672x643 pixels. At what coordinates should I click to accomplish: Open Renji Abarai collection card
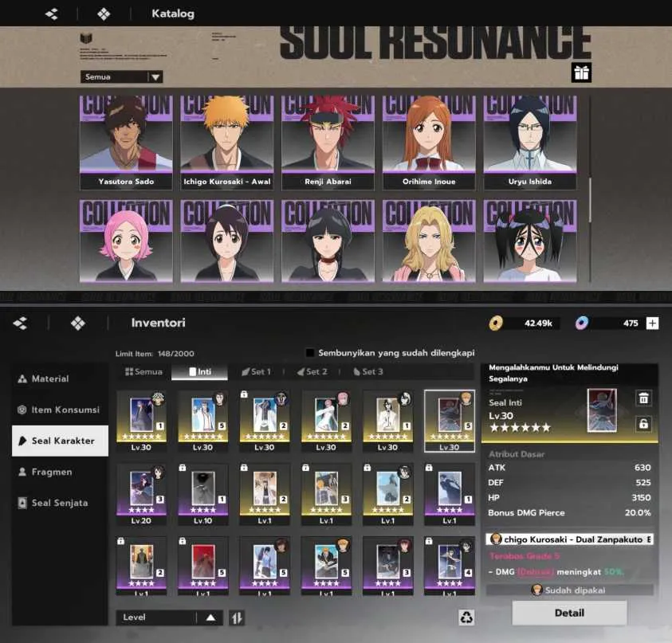coord(328,143)
